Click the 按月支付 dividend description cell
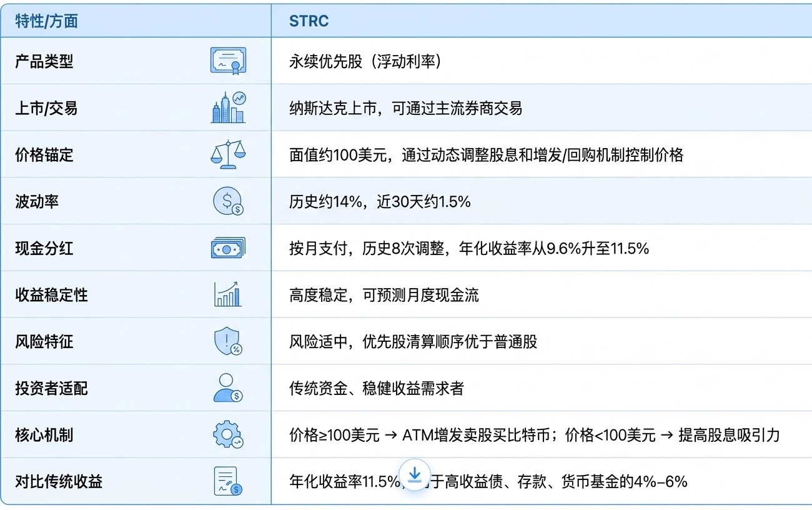Image resolution: width=812 pixels, height=510 pixels. 469,248
